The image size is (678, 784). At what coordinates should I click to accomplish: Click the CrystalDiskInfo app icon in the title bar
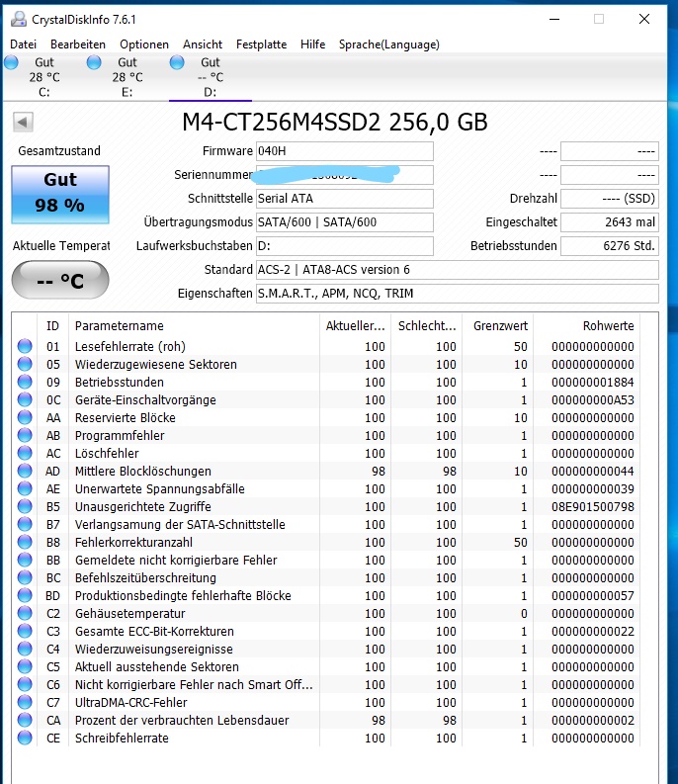click(x=19, y=19)
